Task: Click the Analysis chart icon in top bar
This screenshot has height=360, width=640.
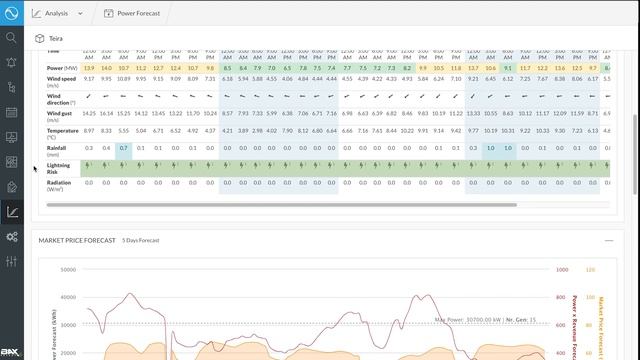Action: [x=36, y=13]
